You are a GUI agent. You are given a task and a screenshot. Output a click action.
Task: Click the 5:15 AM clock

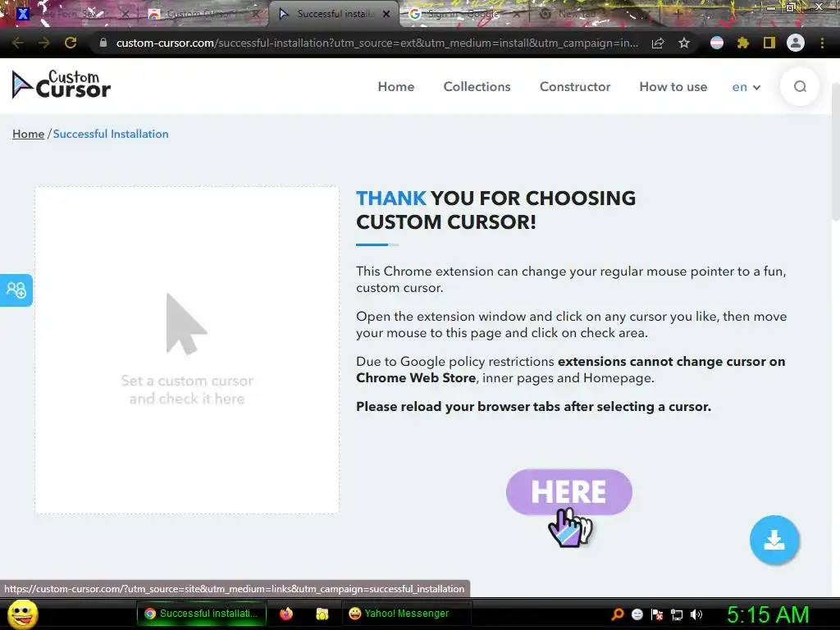[x=768, y=614]
